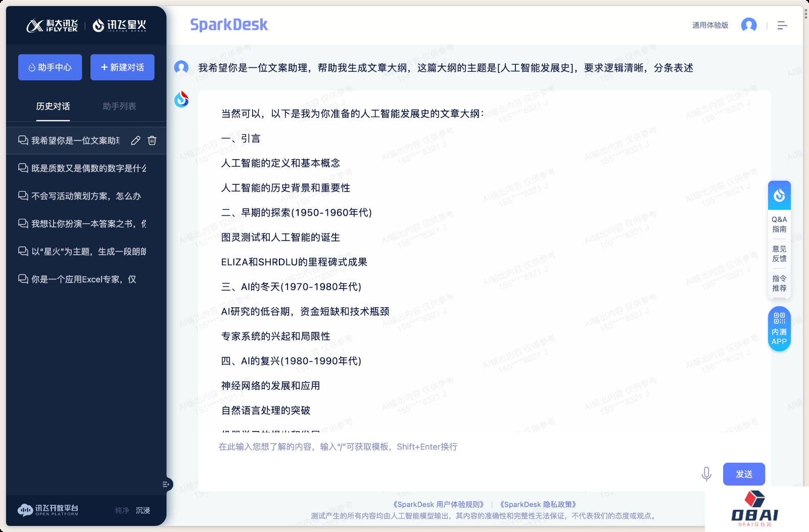This screenshot has height=532, width=809.
Task: Click the microphone voice input icon
Action: [706, 474]
